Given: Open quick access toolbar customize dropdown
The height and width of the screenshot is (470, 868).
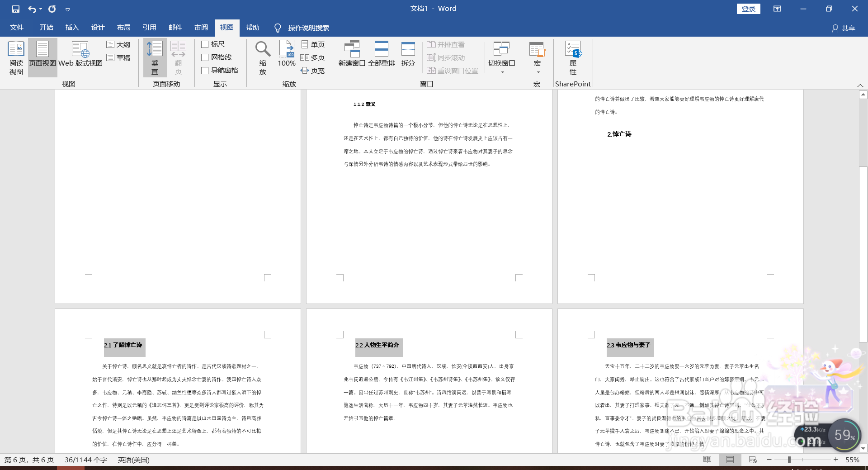Looking at the screenshot, I should pos(68,9).
